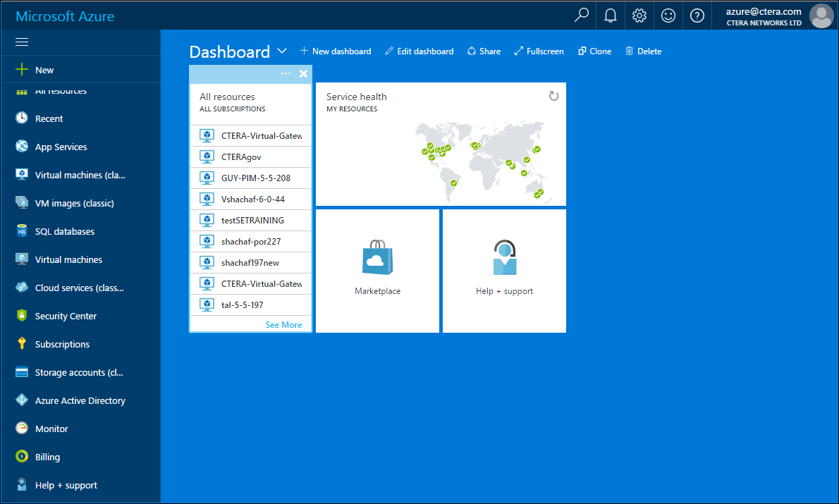This screenshot has height=504, width=839.
Task: Click the Microsoft Azure logo text
Action: pos(65,16)
